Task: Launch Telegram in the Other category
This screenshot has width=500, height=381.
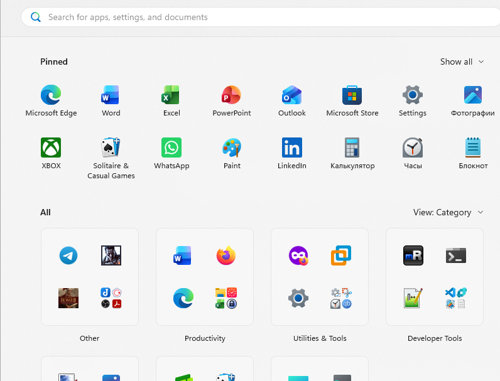Action: (68, 256)
